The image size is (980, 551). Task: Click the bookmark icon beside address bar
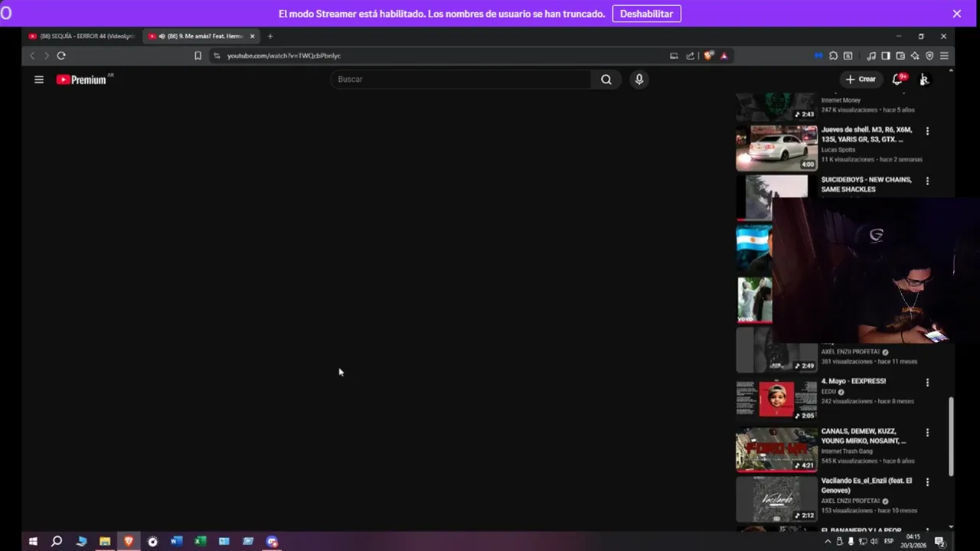pos(198,55)
